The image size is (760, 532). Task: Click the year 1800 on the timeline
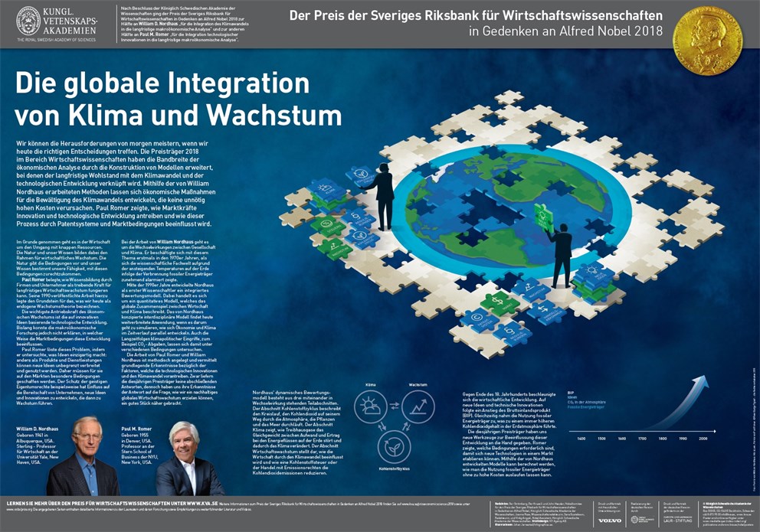click(x=662, y=439)
